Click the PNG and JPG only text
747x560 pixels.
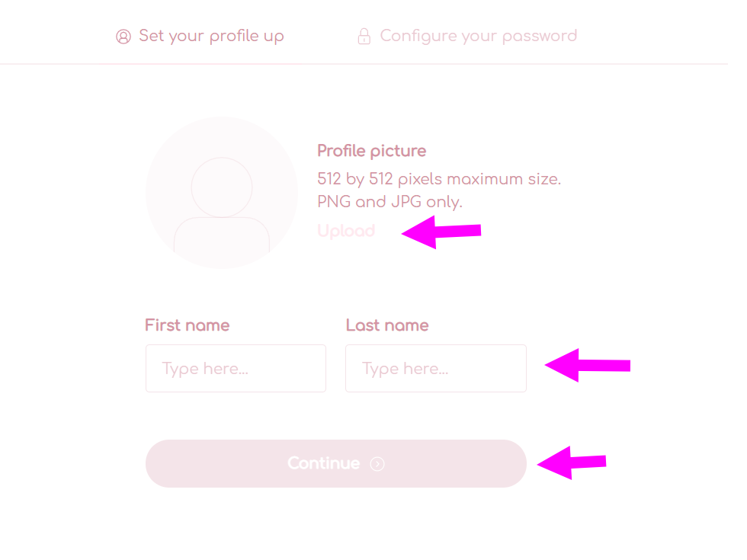click(390, 202)
